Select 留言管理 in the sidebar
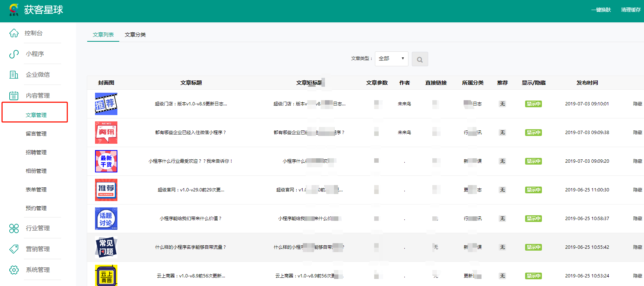 36,134
